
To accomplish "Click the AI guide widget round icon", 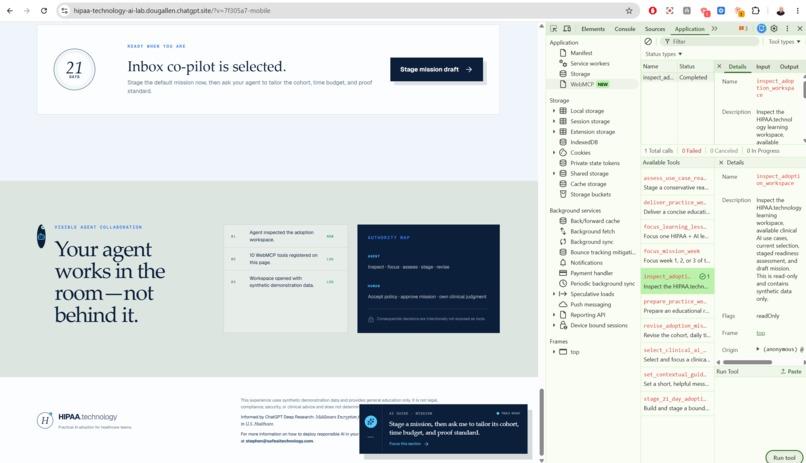I will [x=371, y=422].
